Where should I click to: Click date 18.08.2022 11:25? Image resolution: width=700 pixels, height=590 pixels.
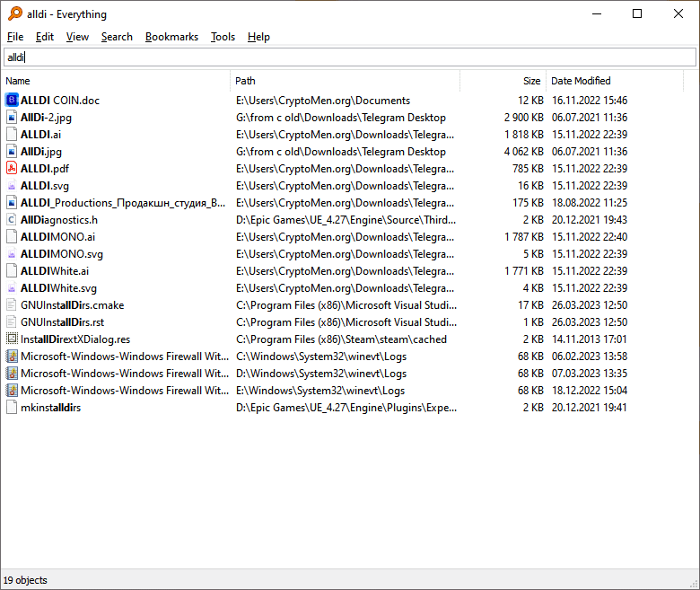(590, 203)
